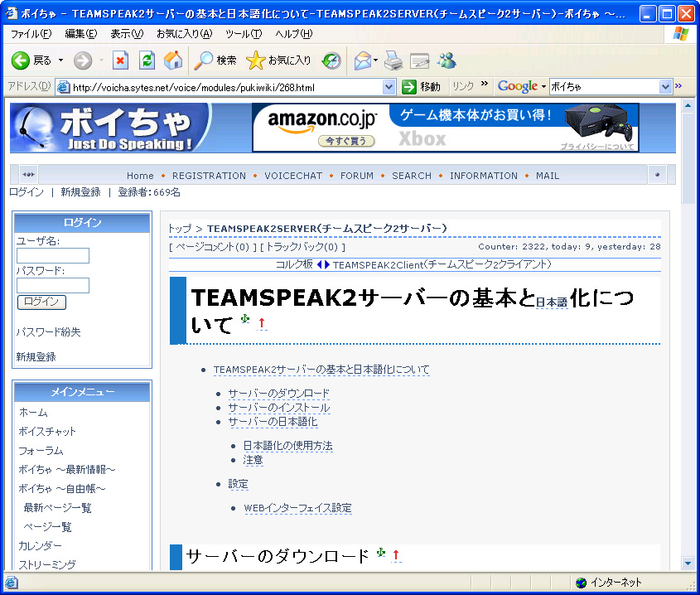Image resolution: width=700 pixels, height=595 pixels.
Task: Click the amazon.co.jp 今すぐ買う button
Action: pos(346,141)
